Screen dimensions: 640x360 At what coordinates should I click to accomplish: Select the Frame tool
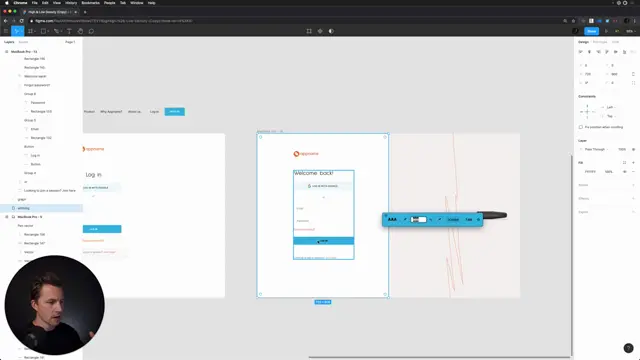point(30,31)
